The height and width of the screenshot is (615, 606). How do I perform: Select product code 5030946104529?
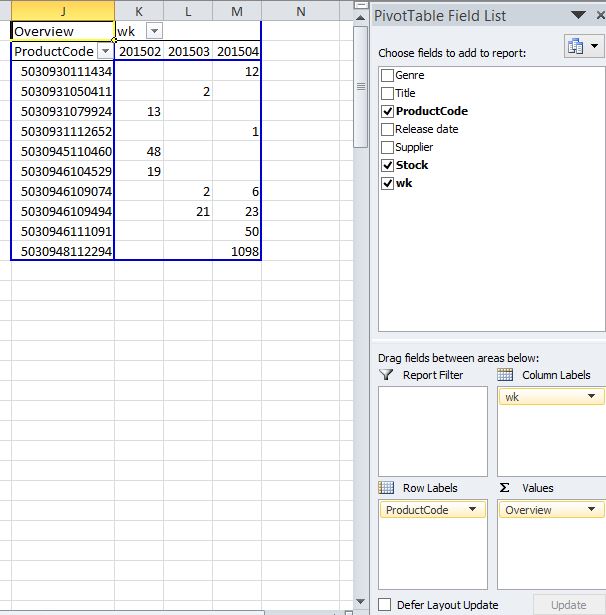tap(63, 171)
